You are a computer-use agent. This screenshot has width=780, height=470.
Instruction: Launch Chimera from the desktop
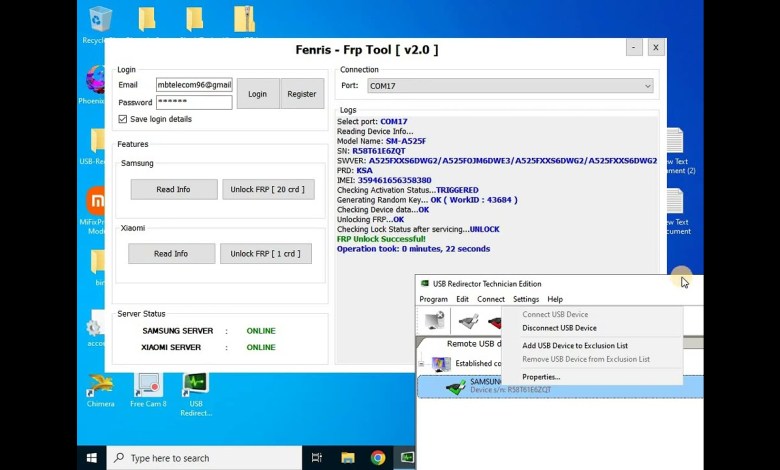[x=100, y=387]
